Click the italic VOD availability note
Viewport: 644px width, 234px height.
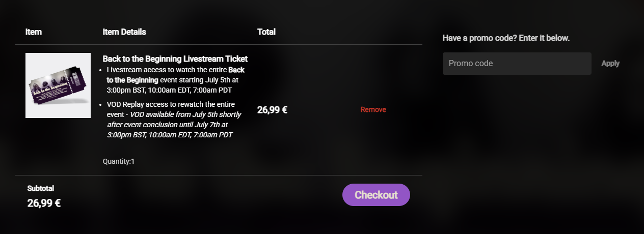(174, 125)
